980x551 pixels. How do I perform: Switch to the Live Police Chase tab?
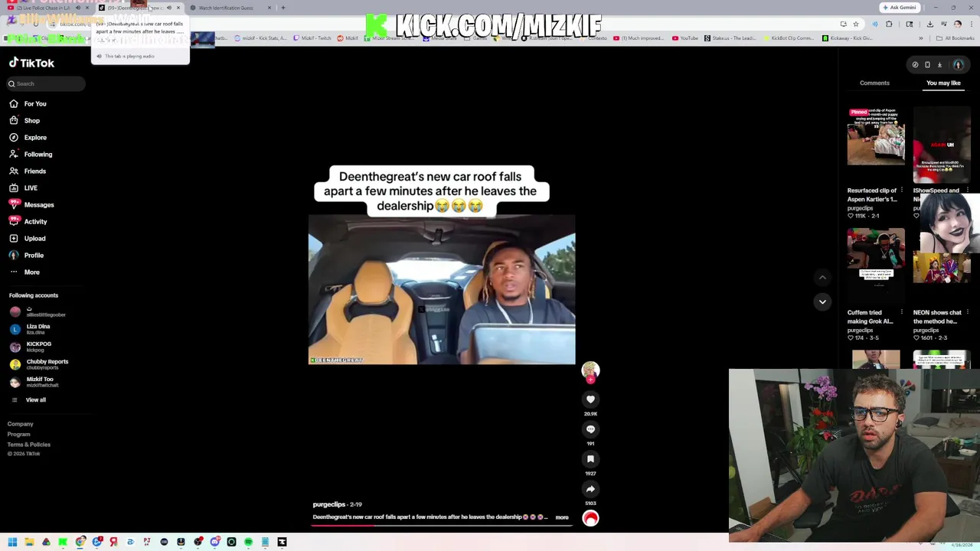point(44,8)
